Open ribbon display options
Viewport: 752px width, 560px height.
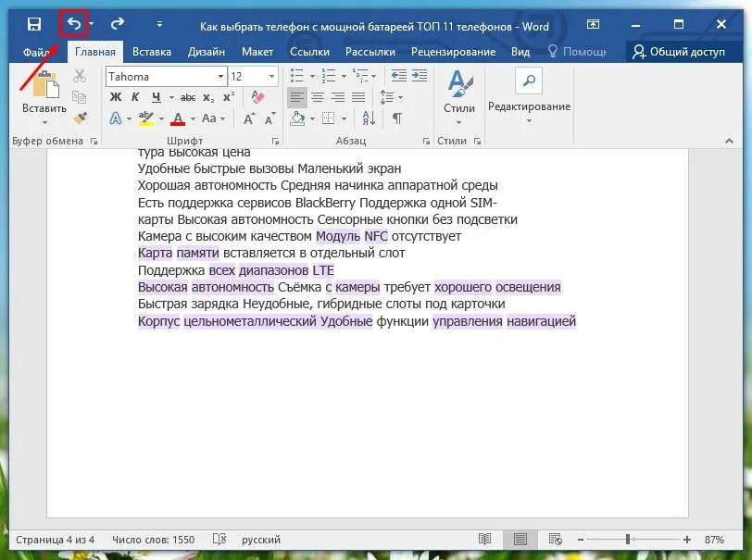(594, 24)
